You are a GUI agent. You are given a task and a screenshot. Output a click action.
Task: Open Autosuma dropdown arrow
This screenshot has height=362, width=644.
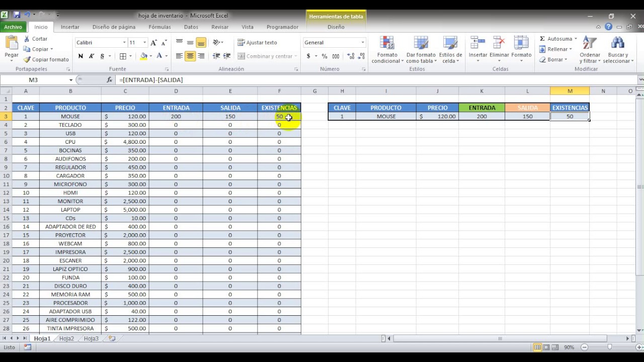click(576, 39)
